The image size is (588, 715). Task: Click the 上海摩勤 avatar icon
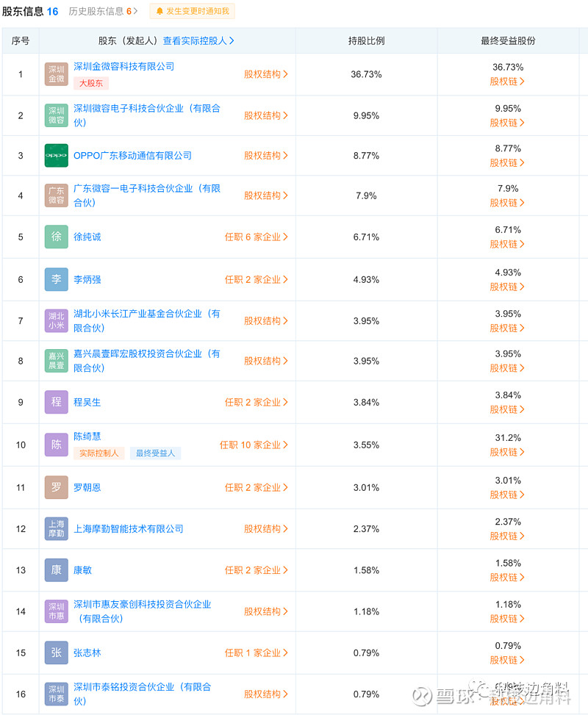click(x=57, y=529)
